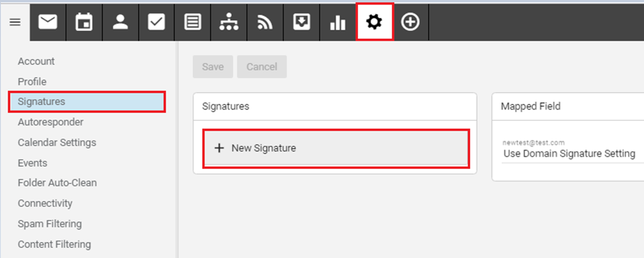Open the Email envelope icon
The image size is (644, 258).
48,22
